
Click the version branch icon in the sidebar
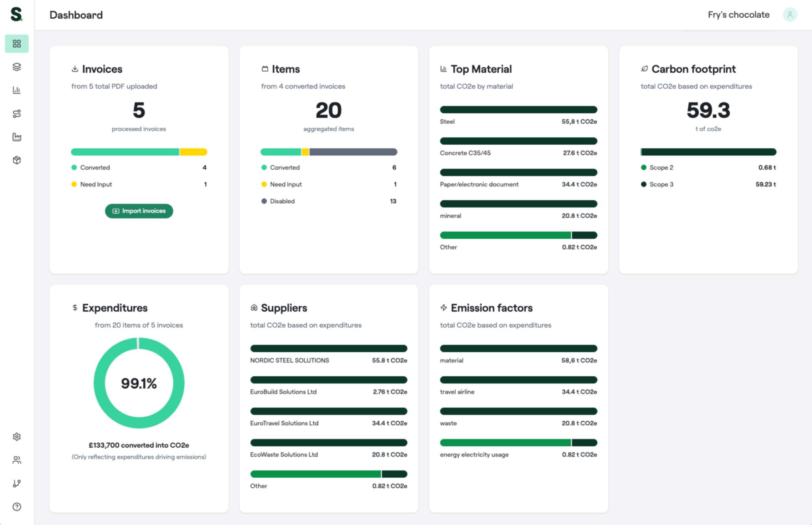(16, 483)
